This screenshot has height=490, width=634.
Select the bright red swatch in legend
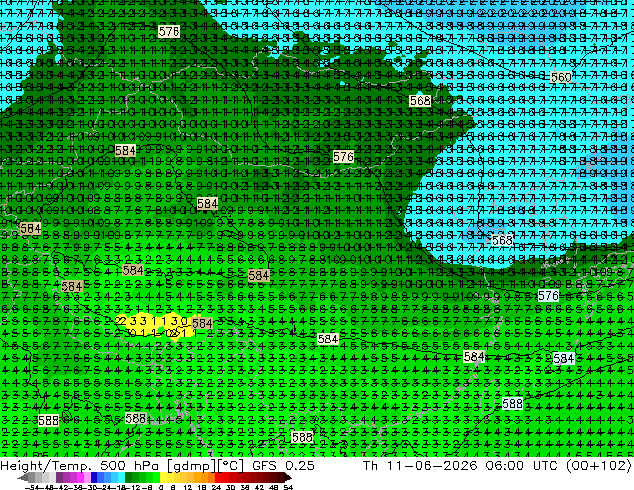218,478
